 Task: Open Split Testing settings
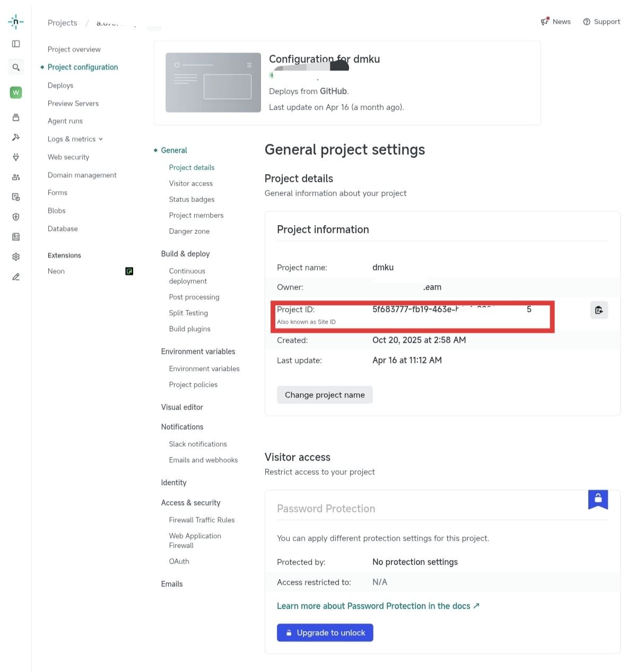188,313
